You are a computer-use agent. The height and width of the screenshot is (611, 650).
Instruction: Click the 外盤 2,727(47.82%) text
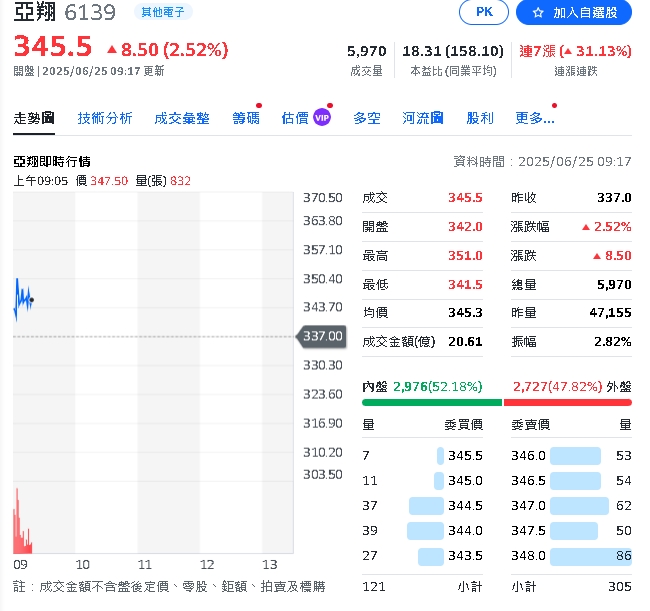(x=572, y=387)
